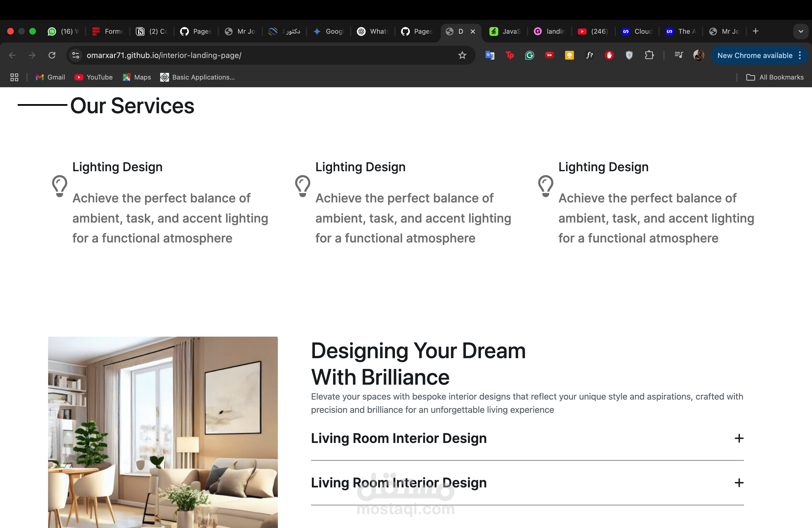Click the Chrome profile avatar
Screen dimensions: 812x528
pos(698,55)
